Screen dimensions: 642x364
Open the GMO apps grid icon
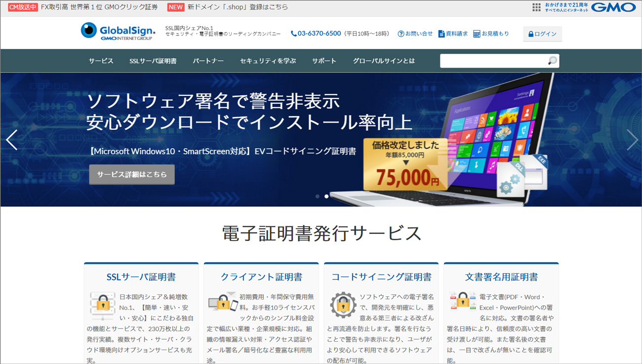click(536, 7)
